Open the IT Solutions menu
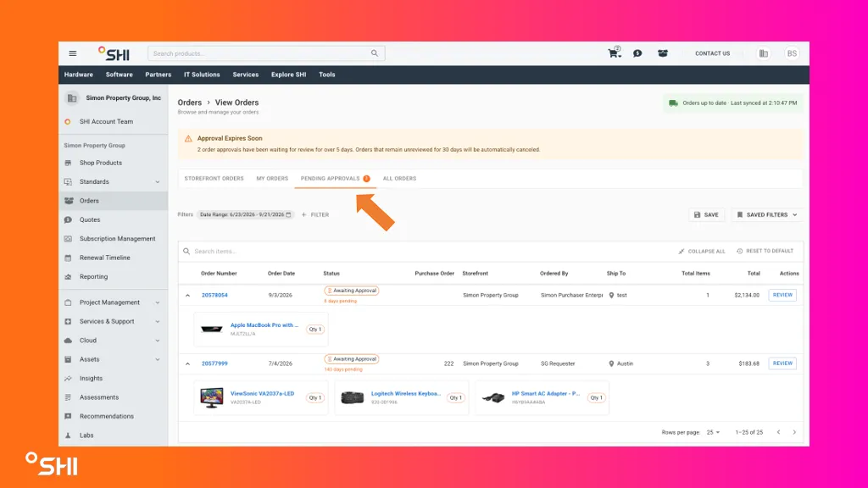This screenshot has height=488, width=868. [202, 75]
